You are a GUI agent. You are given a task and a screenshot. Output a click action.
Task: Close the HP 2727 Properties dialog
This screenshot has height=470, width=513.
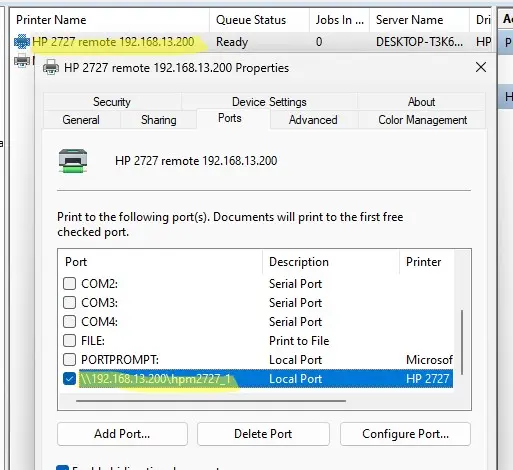(481, 67)
